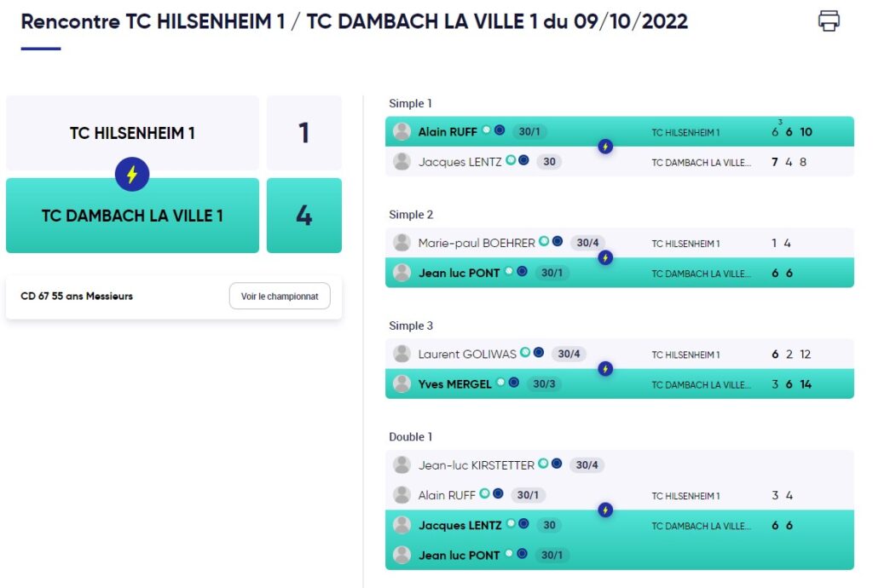Image resolution: width=873 pixels, height=588 pixels.
Task: Select Jean-luc KIRSTETTER in Double 1
Action: tap(476, 465)
